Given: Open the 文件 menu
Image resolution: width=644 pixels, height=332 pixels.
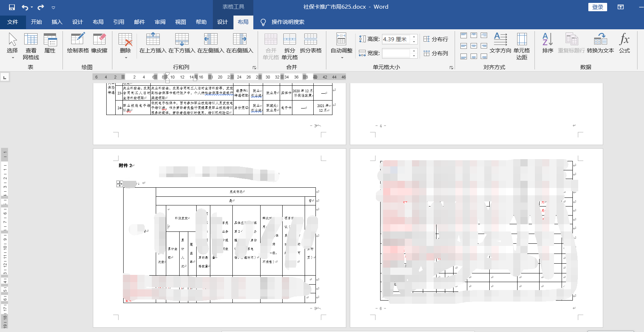Looking at the screenshot, I should pos(13,22).
